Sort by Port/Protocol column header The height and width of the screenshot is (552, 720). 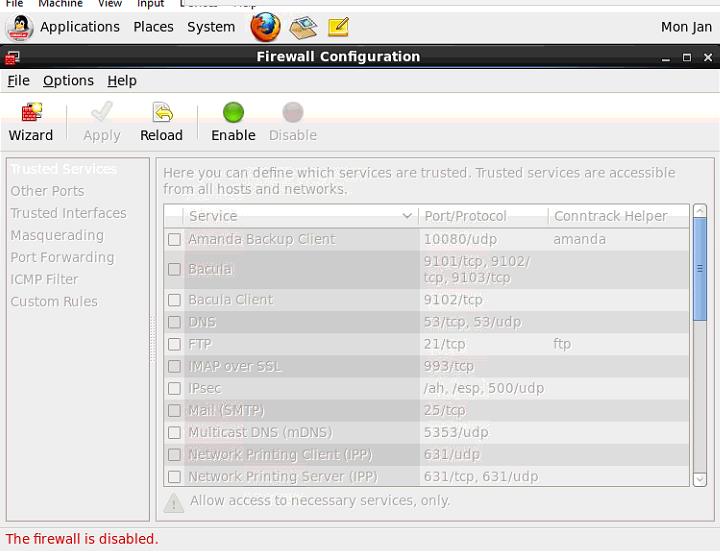484,216
